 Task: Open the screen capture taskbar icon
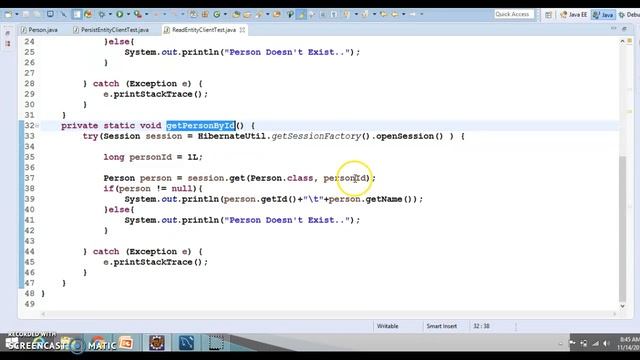click(x=216, y=343)
